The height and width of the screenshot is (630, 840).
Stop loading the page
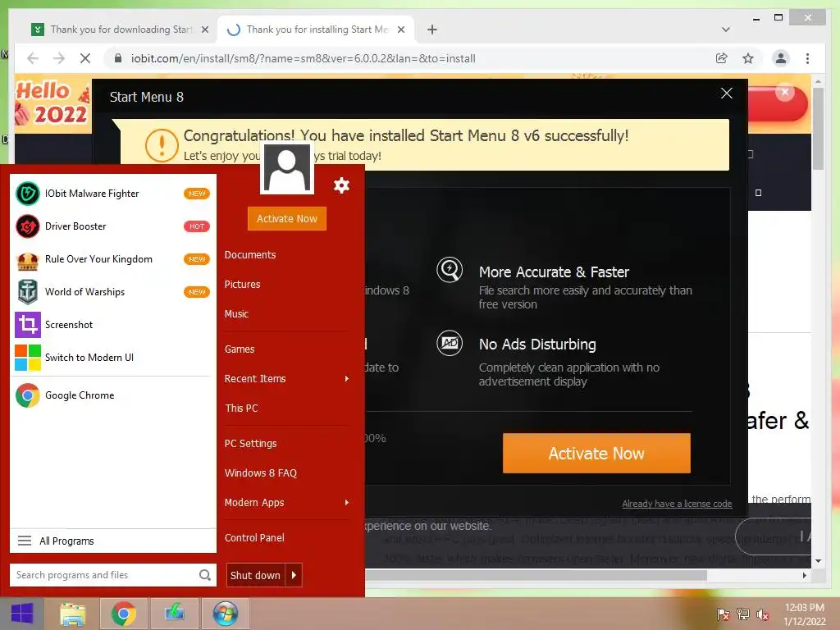[x=85, y=58]
